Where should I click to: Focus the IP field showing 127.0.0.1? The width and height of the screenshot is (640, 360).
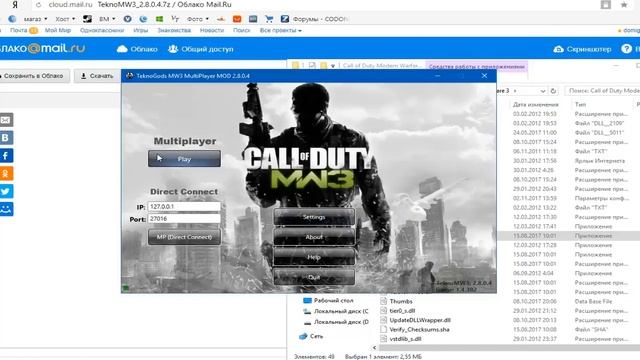pyautogui.click(x=184, y=207)
